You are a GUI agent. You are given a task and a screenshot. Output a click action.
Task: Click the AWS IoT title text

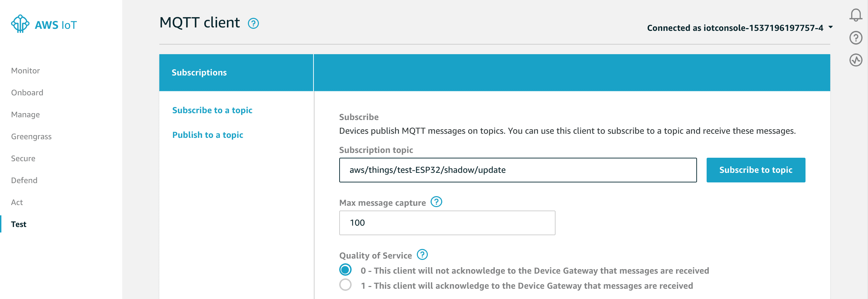click(x=56, y=25)
